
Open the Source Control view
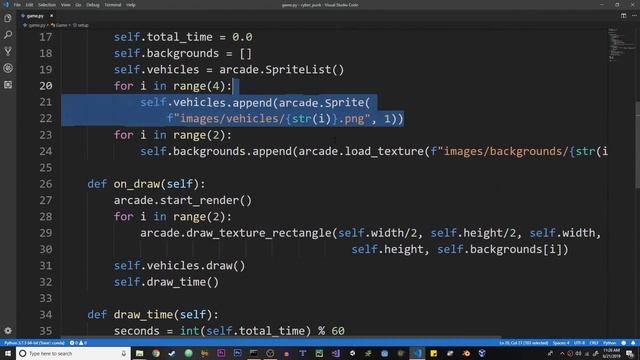tap(8, 51)
